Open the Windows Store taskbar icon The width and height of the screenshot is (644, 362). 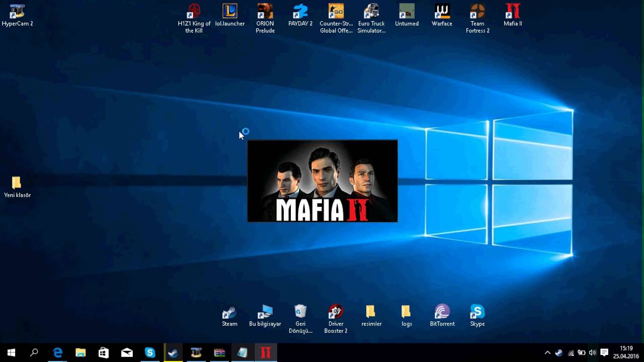click(x=104, y=352)
